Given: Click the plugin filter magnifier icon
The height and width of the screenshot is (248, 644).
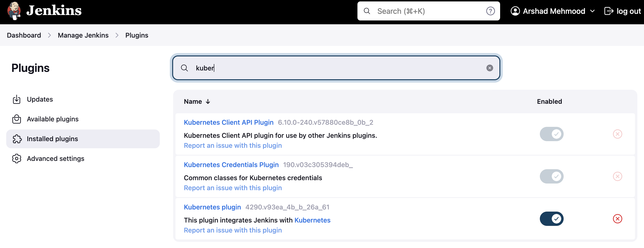Looking at the screenshot, I should [184, 68].
